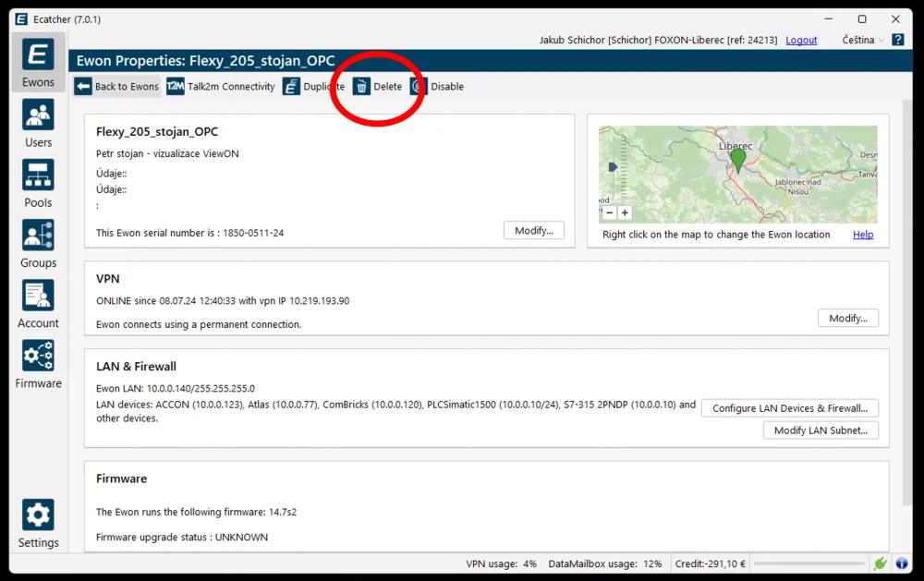Open Settings from the sidebar

point(38,523)
